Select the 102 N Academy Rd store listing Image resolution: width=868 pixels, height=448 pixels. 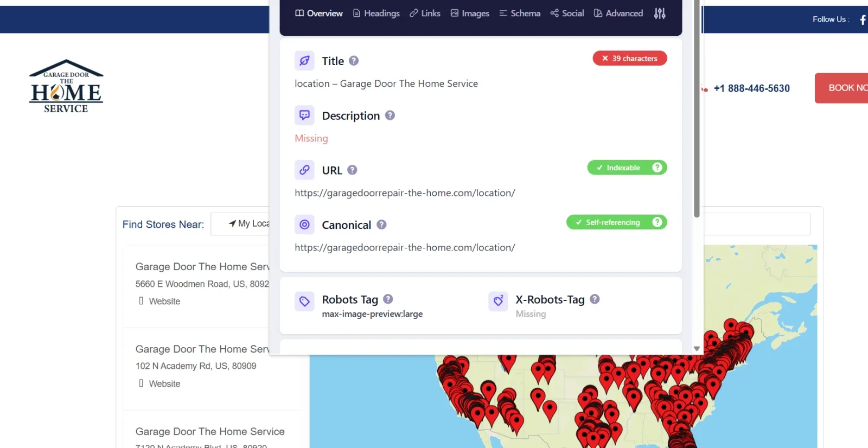click(211, 369)
